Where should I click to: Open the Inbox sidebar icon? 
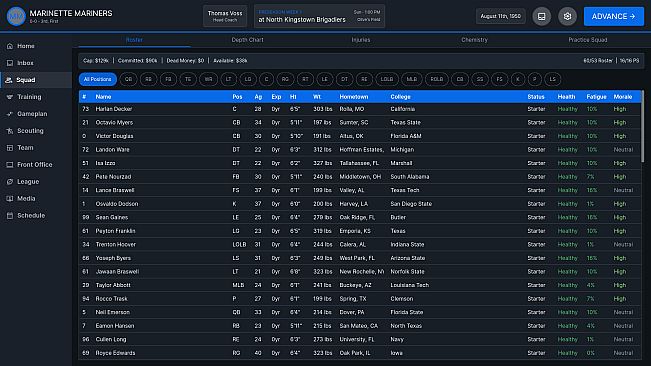coord(10,63)
